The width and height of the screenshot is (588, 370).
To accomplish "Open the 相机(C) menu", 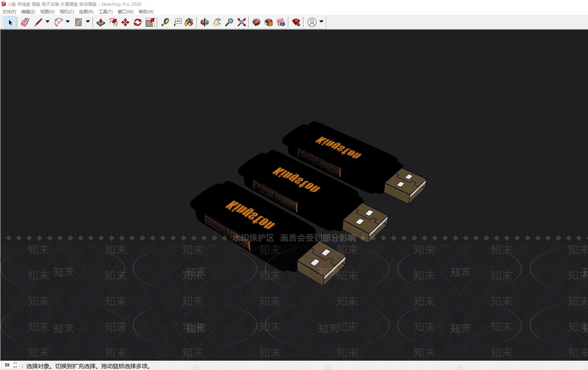I will [x=67, y=12].
